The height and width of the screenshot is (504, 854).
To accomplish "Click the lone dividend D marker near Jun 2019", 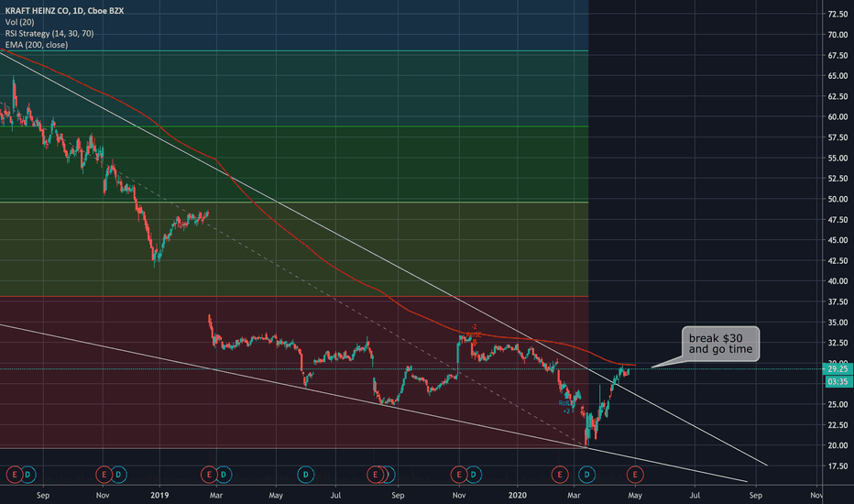I will point(305,475).
